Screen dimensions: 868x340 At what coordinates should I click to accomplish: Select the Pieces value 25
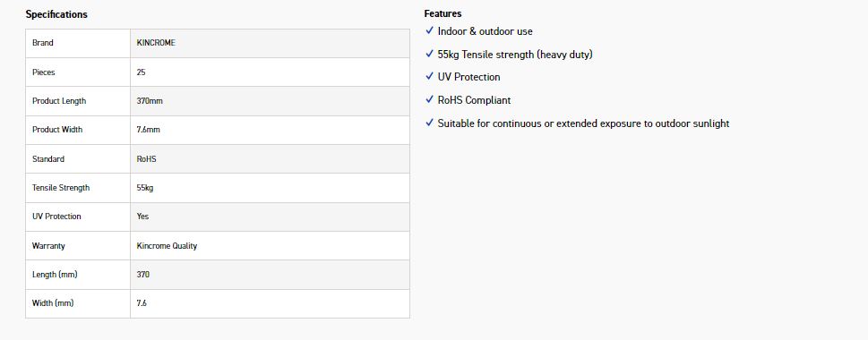[x=142, y=72]
